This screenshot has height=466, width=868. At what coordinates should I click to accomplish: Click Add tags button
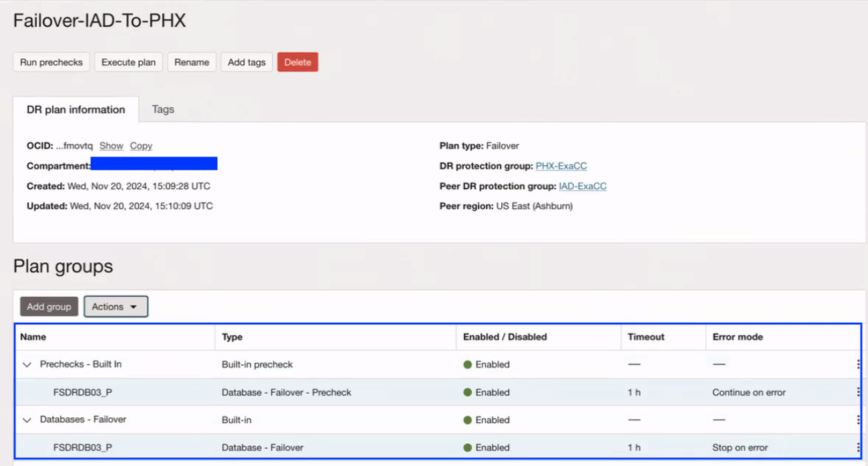click(247, 62)
